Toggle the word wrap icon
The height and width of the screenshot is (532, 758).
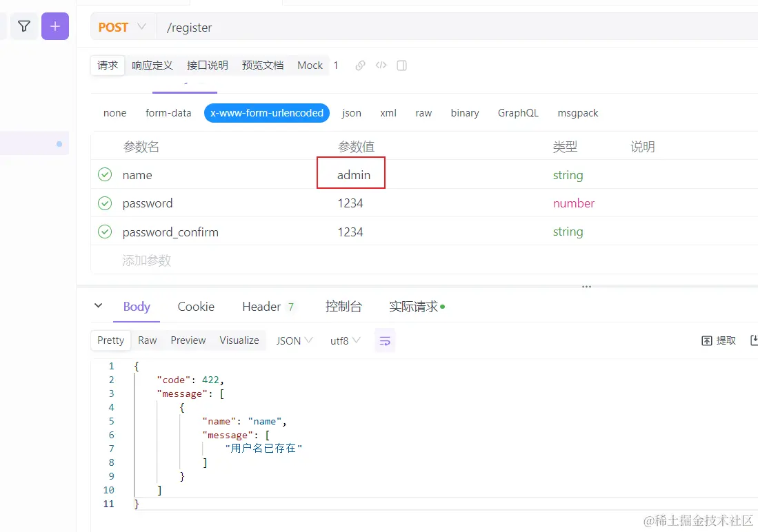pos(385,340)
